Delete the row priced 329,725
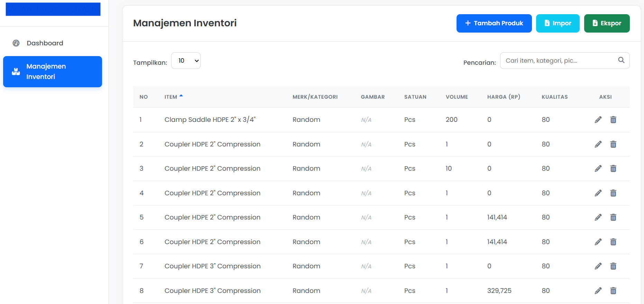The image size is (644, 304). pos(613,291)
